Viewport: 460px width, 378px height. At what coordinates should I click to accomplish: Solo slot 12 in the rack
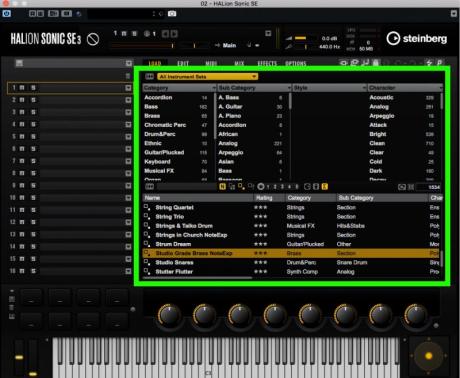click(33, 222)
